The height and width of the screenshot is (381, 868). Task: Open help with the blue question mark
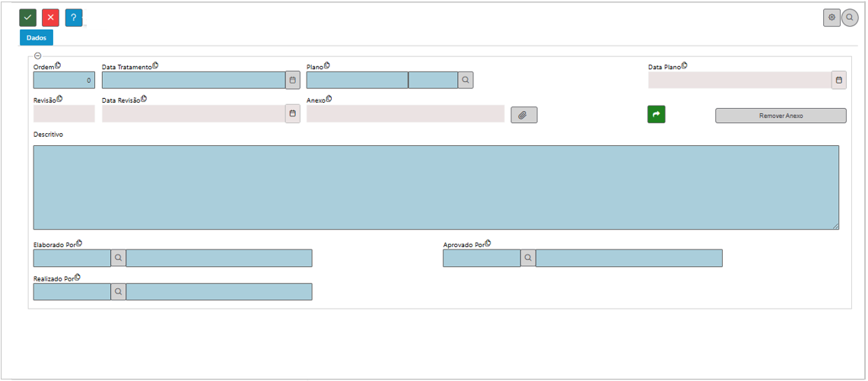click(x=74, y=17)
